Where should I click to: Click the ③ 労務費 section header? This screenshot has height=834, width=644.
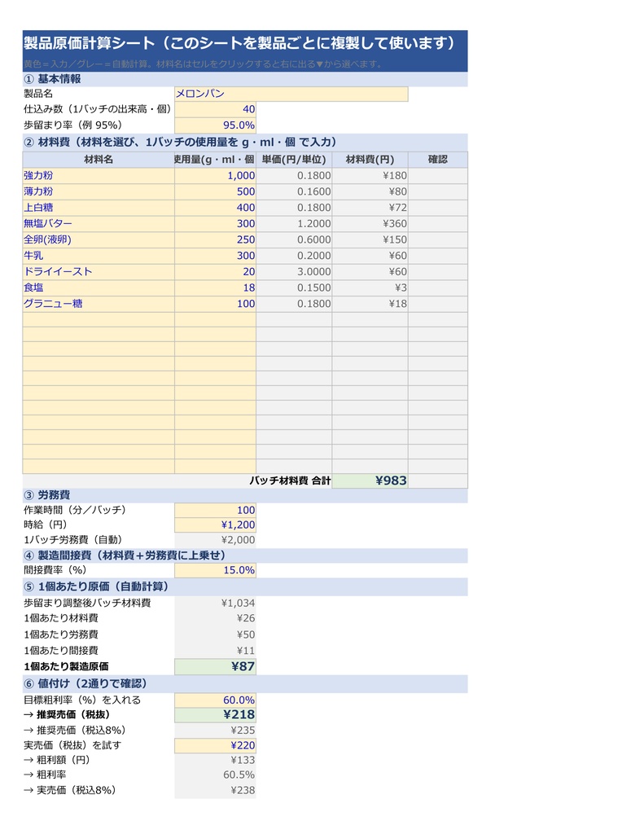(x=245, y=495)
